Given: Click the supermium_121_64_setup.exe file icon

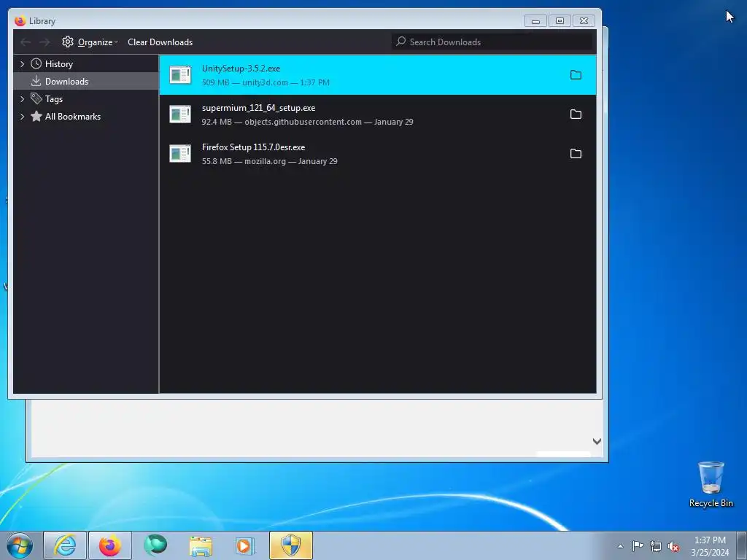Looking at the screenshot, I should 180,114.
